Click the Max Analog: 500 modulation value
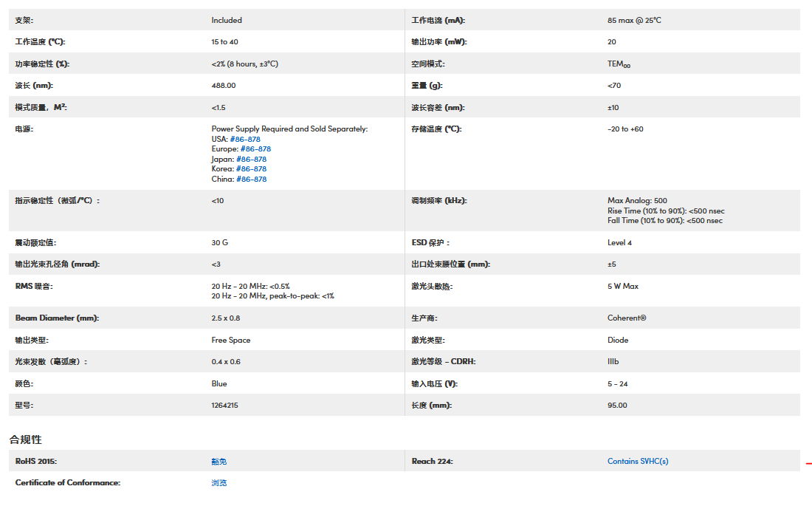 (637, 200)
